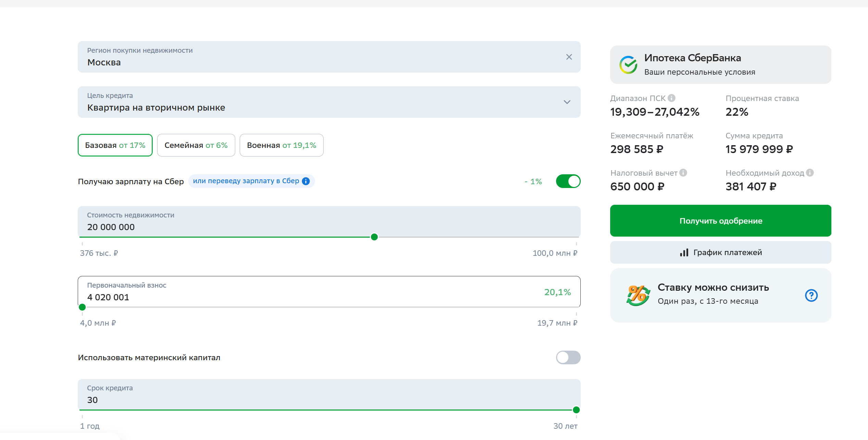Select the Семейная от 6% program
Screen dimensions: 868x440
tap(196, 145)
